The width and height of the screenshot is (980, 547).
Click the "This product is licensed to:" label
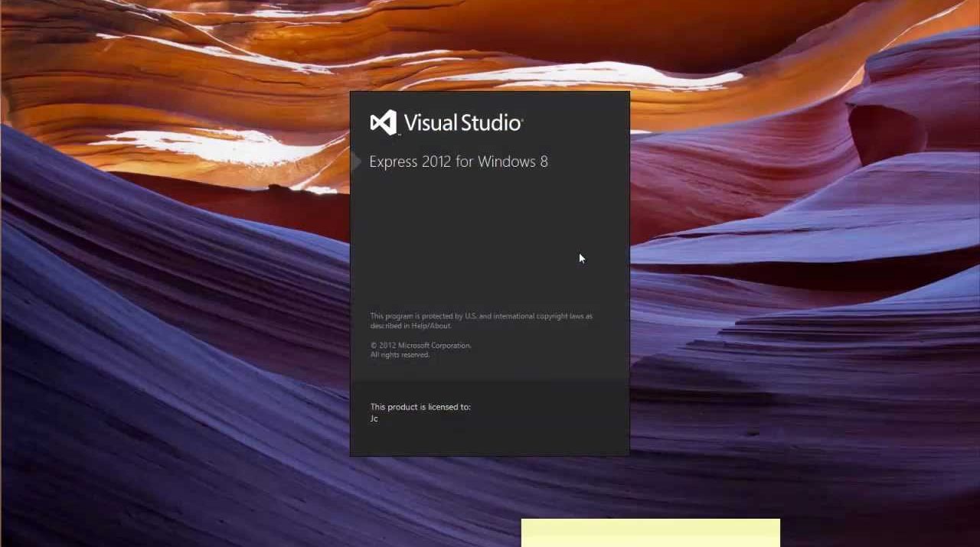coord(420,407)
